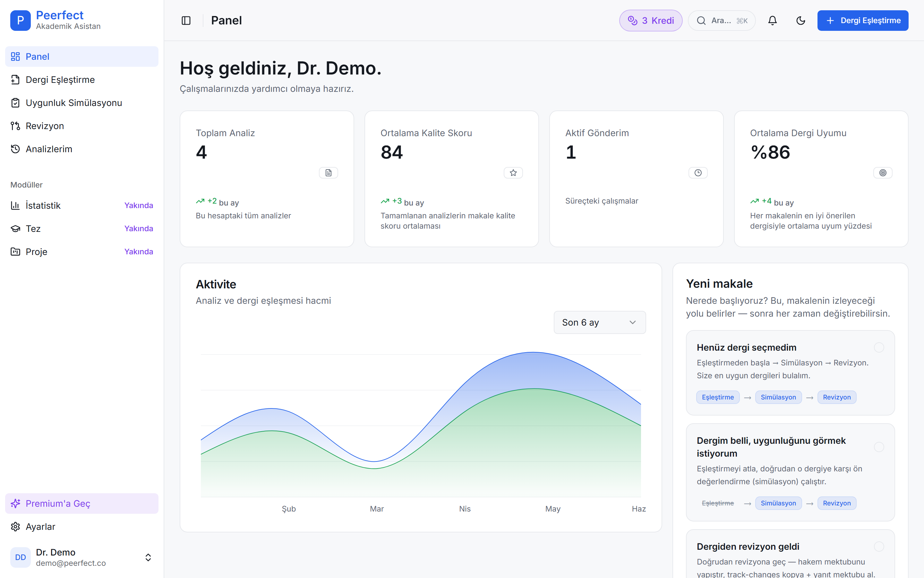This screenshot has width=924, height=578.
Task: Click the Proje folder icon
Action: coord(15,251)
